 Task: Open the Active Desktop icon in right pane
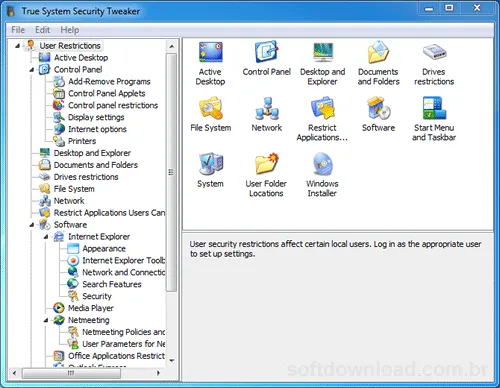click(210, 52)
